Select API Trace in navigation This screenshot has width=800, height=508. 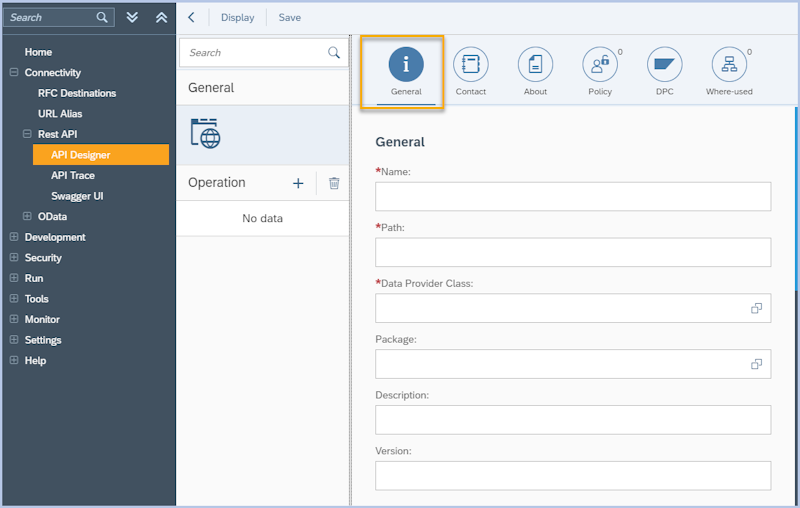click(73, 176)
